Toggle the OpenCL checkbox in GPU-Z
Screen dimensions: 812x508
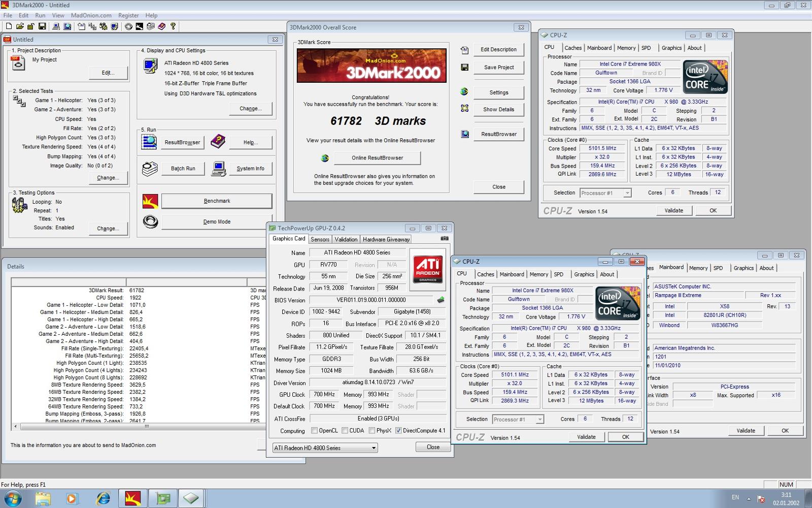click(x=314, y=431)
